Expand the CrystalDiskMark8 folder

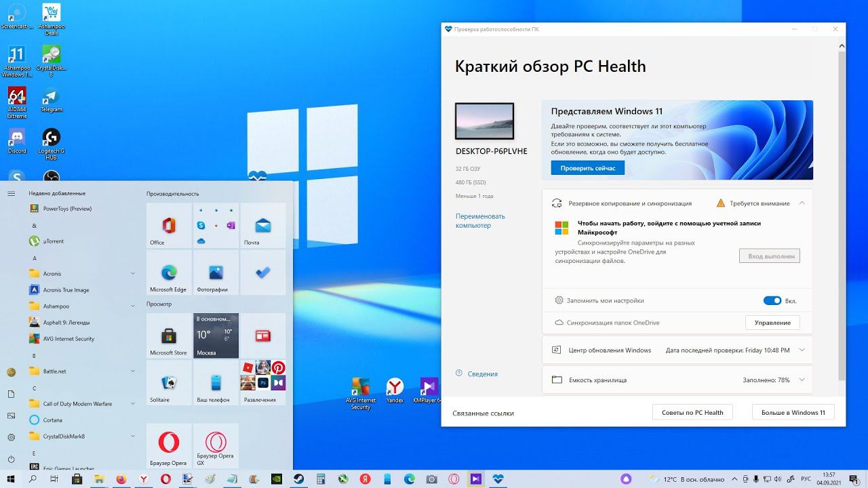83,436
